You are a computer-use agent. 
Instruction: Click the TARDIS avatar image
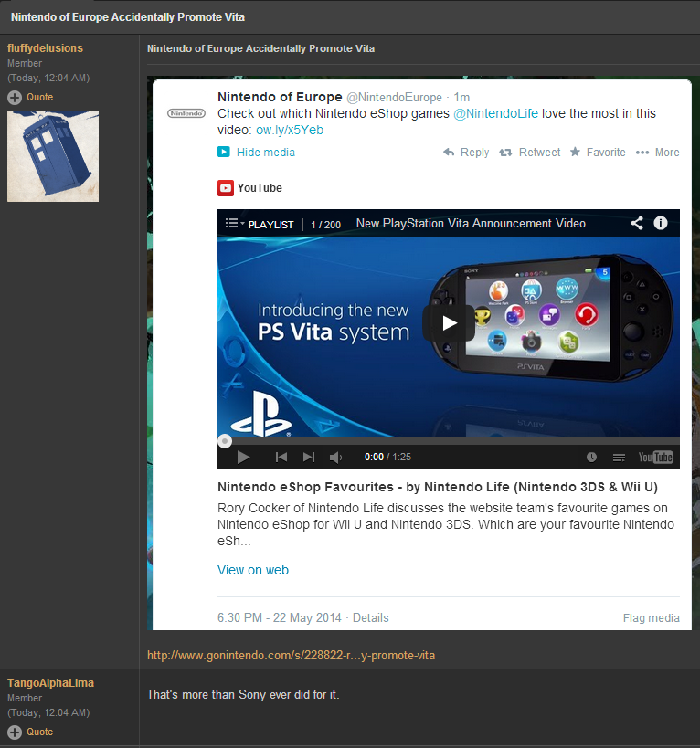[53, 156]
